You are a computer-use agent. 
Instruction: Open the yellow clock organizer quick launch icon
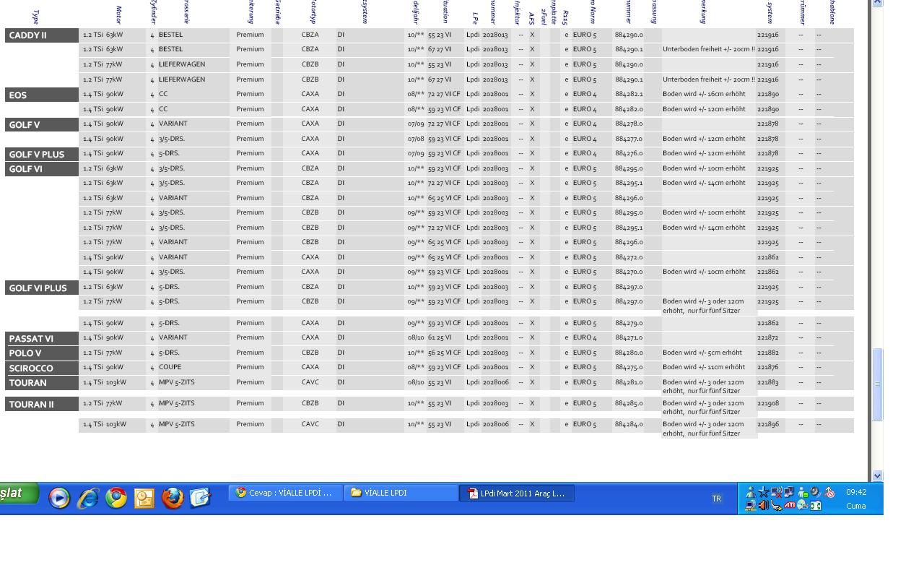click(x=144, y=498)
